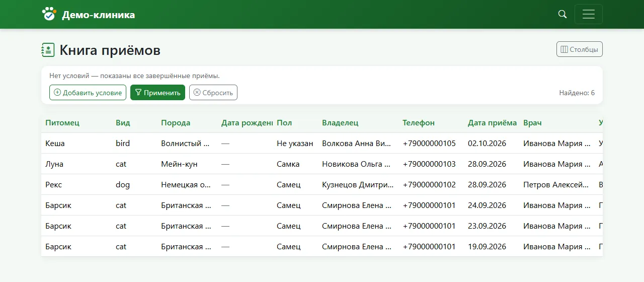Image resolution: width=644 pixels, height=282 pixels.
Task: Click breed cell Мейн-кун
Action: [179, 164]
